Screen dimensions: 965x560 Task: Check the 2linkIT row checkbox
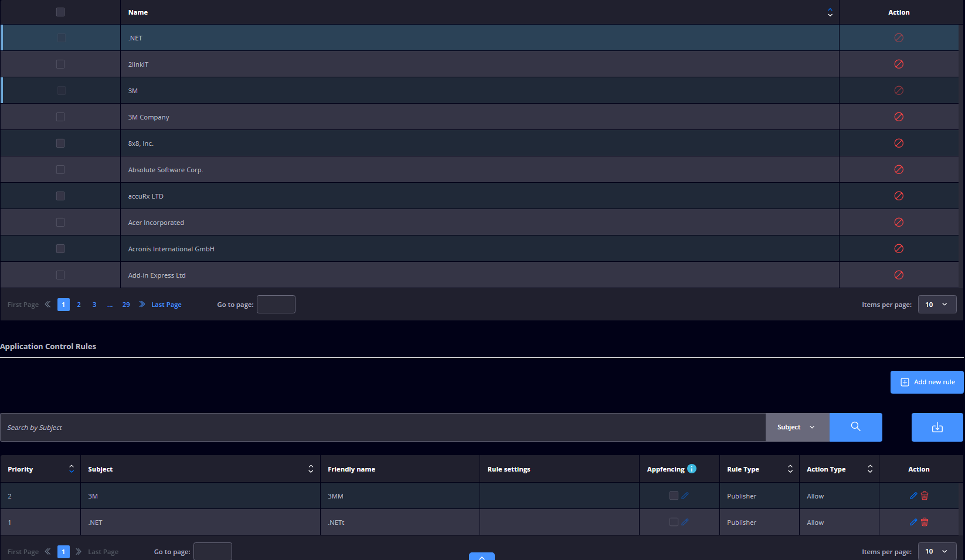60,64
